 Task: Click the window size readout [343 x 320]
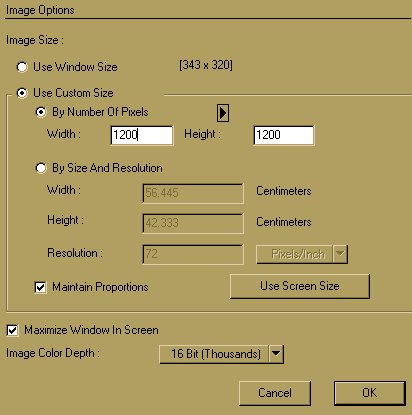pos(206,65)
